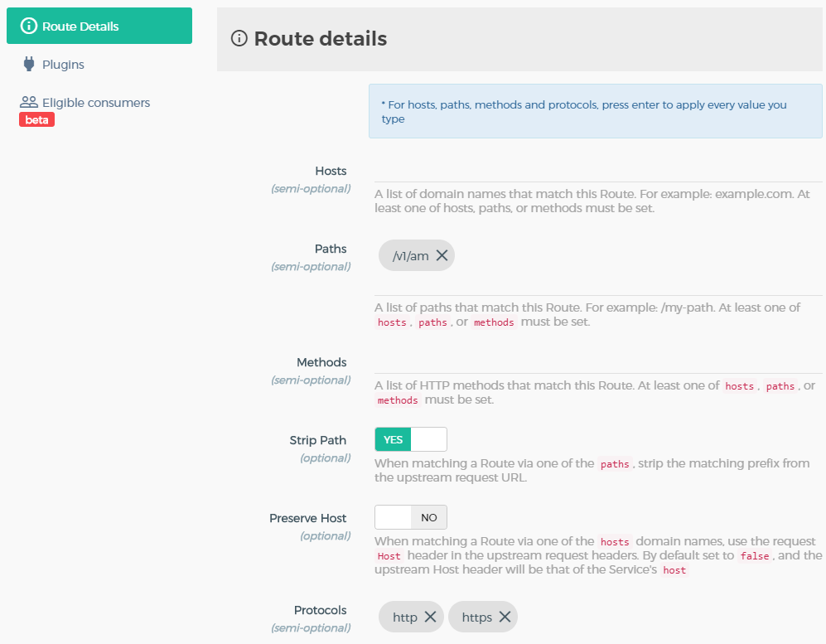Open the Route Details menu item

pos(99,26)
